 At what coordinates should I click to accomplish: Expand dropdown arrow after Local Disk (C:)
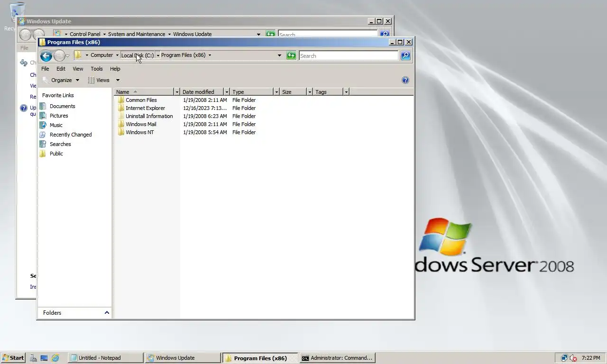click(x=158, y=55)
